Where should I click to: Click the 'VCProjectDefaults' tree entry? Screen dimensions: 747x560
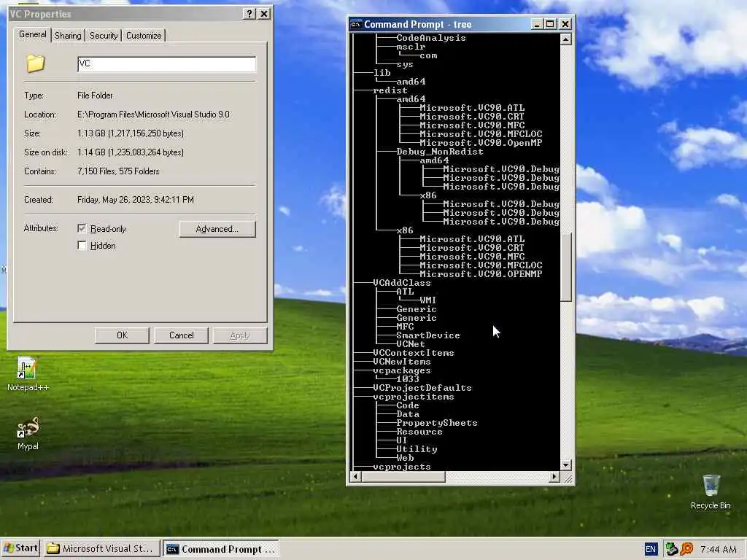pos(422,388)
